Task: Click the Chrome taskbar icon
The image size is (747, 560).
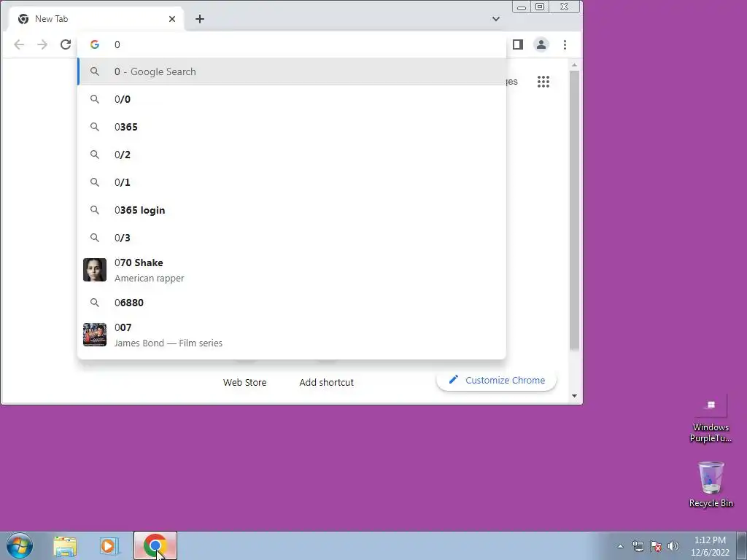Action: 155,545
